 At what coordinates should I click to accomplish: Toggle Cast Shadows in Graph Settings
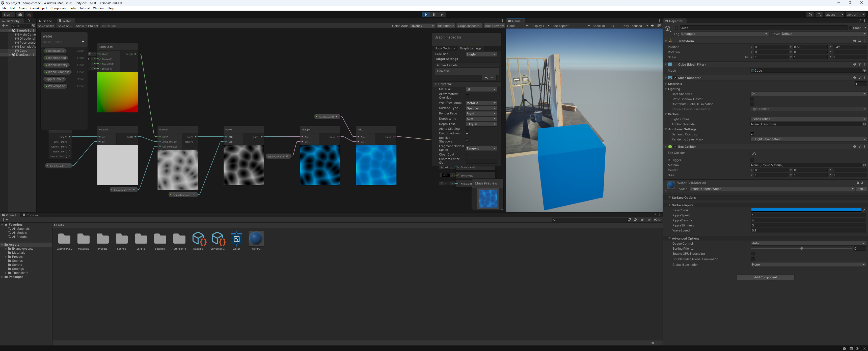tap(467, 133)
